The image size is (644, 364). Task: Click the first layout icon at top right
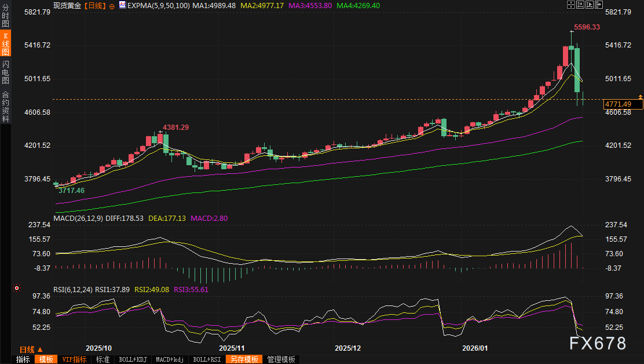coord(570,5)
